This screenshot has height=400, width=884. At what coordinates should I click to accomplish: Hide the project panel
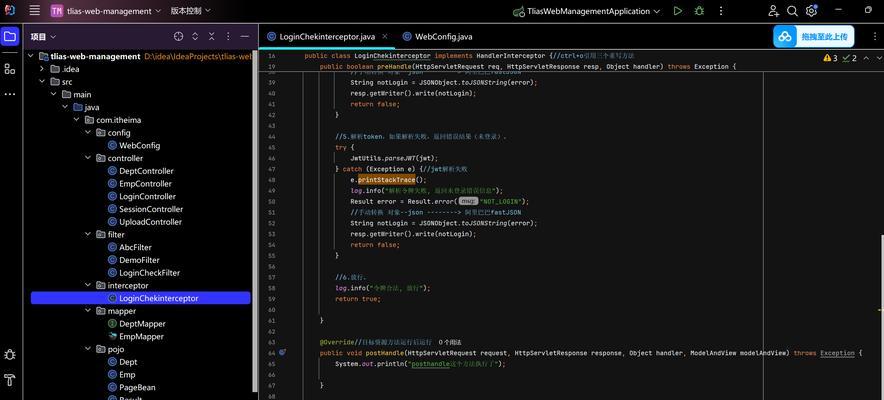point(245,36)
